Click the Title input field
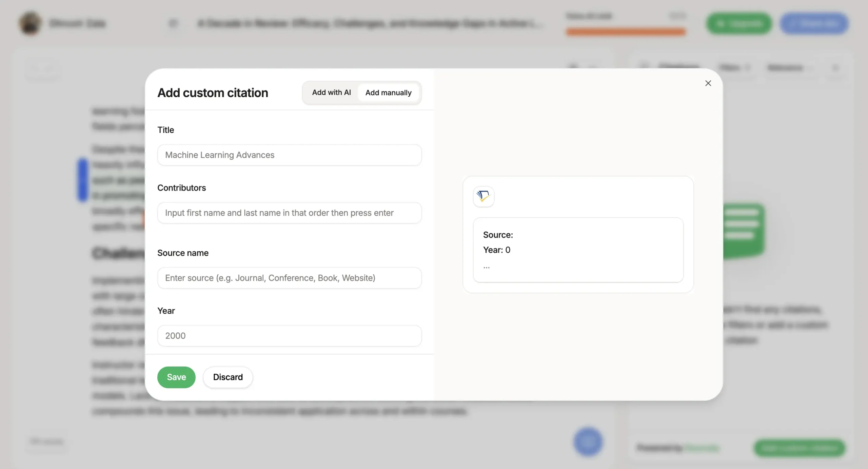868x469 pixels. 290,155
